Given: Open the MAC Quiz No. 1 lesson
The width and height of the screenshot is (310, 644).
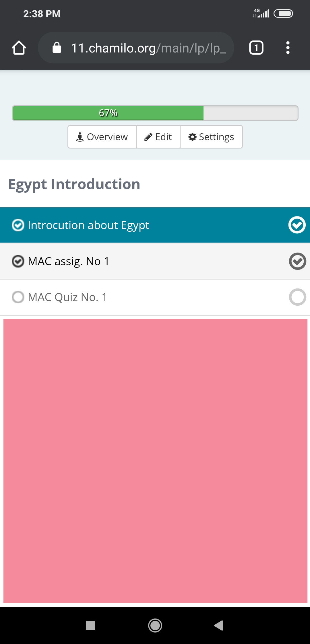Looking at the screenshot, I should click(68, 297).
